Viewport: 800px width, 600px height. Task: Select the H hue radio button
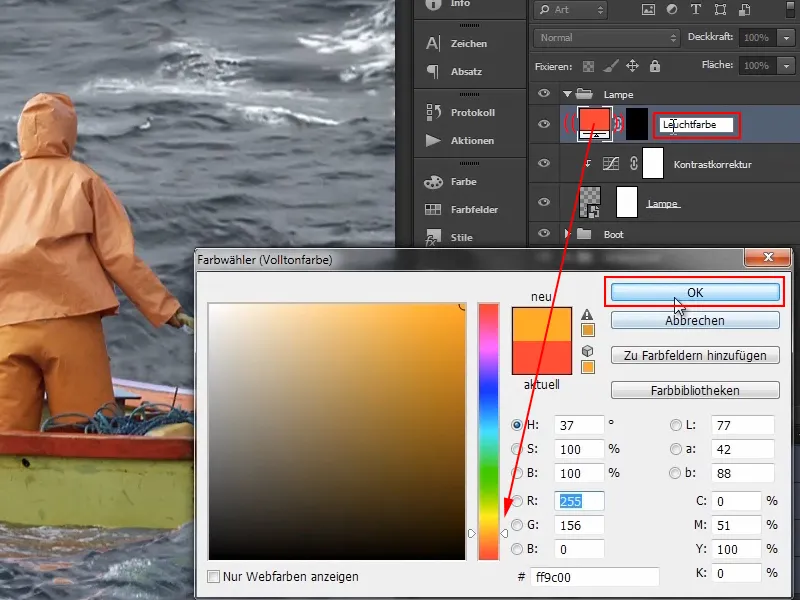point(516,425)
